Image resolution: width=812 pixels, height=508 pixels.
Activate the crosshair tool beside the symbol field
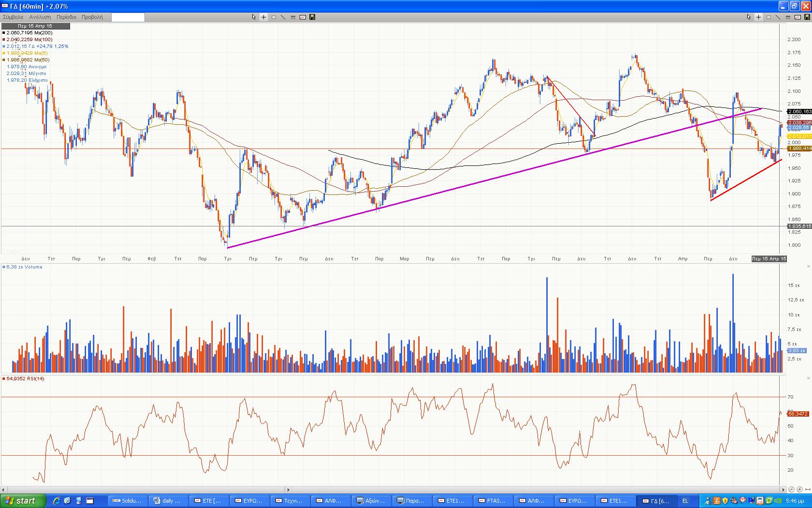click(264, 17)
